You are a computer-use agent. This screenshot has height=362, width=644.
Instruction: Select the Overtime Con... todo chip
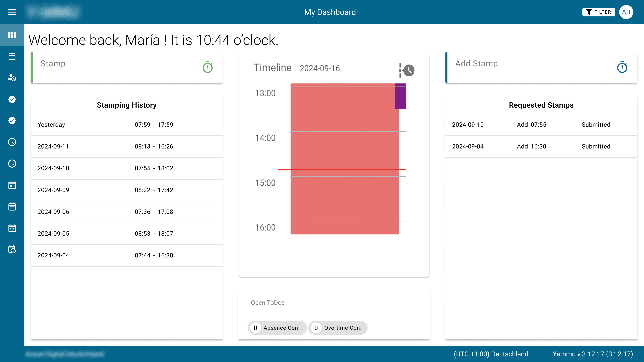point(338,328)
